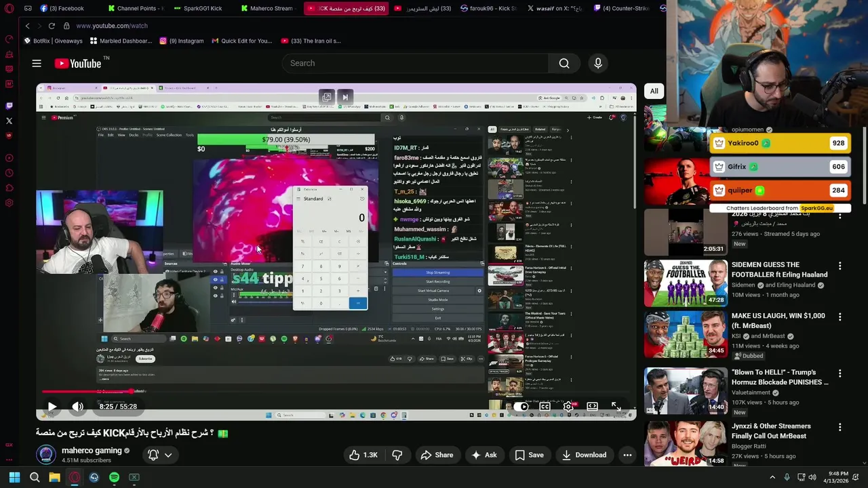The width and height of the screenshot is (868, 488).
Task: Open the notification bell dropdown
Action: tap(160, 455)
